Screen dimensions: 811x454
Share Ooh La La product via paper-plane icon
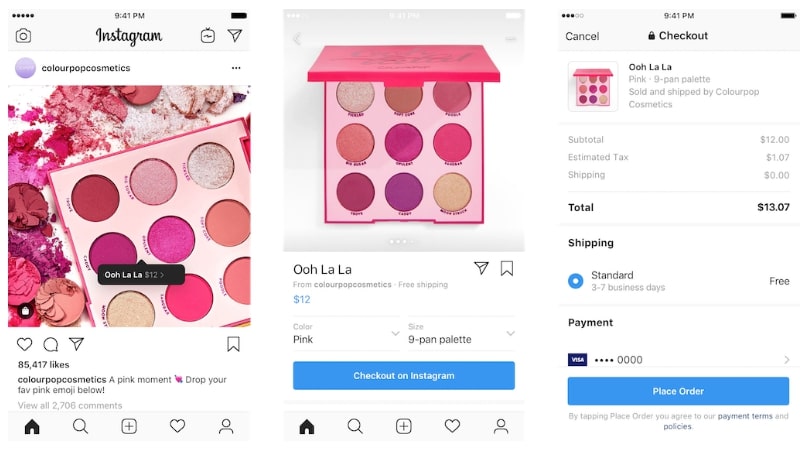pos(481,268)
